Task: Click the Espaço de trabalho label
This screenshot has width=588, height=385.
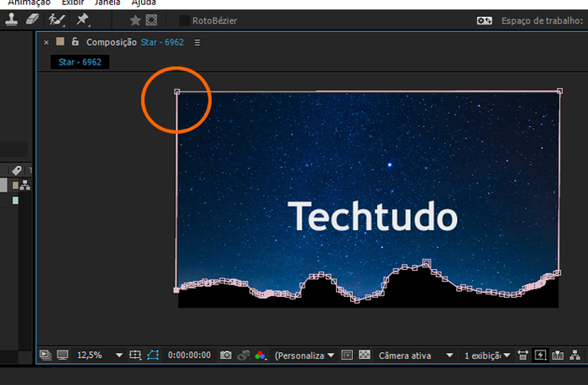Action: coord(542,20)
